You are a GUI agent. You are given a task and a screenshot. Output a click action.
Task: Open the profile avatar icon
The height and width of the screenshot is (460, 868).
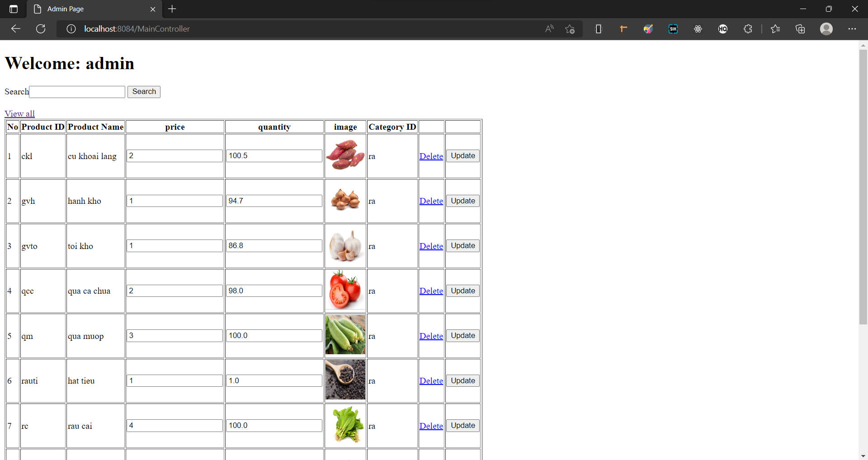826,29
